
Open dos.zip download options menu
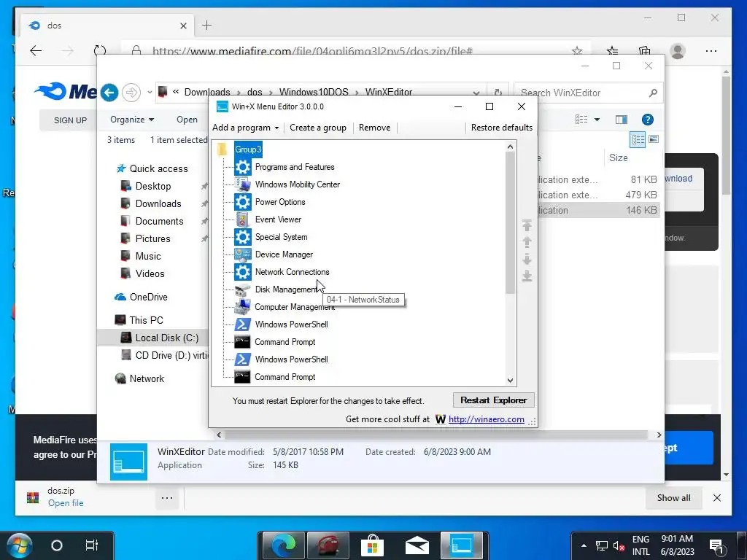tap(167, 498)
